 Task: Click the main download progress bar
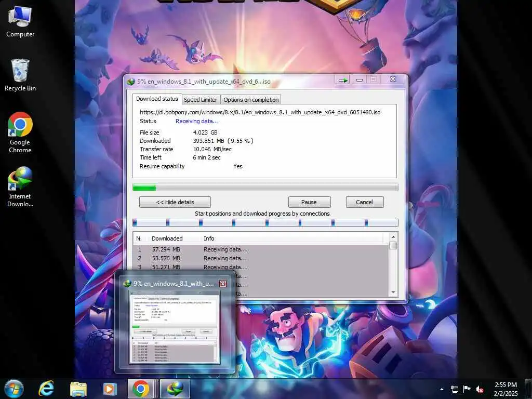(265, 187)
